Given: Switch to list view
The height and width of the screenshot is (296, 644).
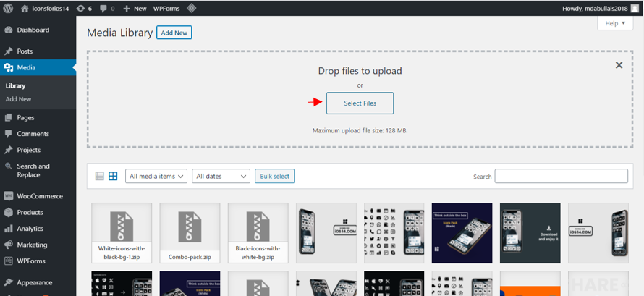Looking at the screenshot, I should pyautogui.click(x=99, y=176).
